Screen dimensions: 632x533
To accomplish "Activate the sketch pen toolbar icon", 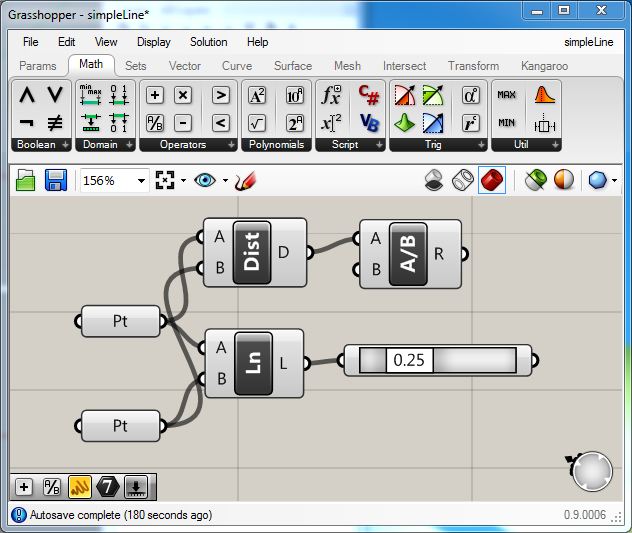I will 245,181.
